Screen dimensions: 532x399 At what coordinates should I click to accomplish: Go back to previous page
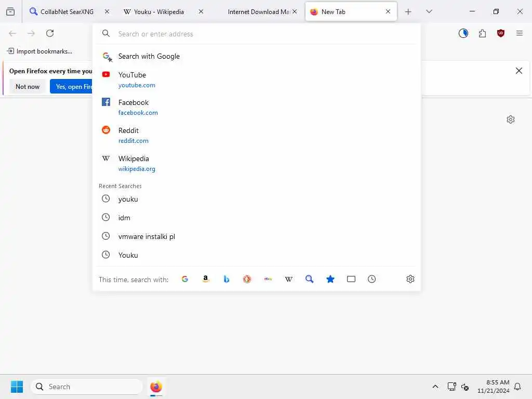pyautogui.click(x=12, y=33)
